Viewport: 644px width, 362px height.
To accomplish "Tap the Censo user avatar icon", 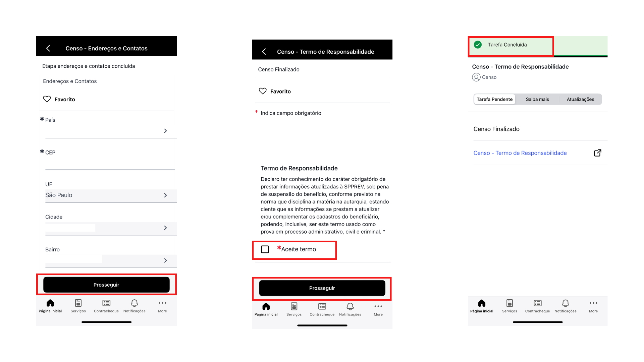I will tap(476, 77).
